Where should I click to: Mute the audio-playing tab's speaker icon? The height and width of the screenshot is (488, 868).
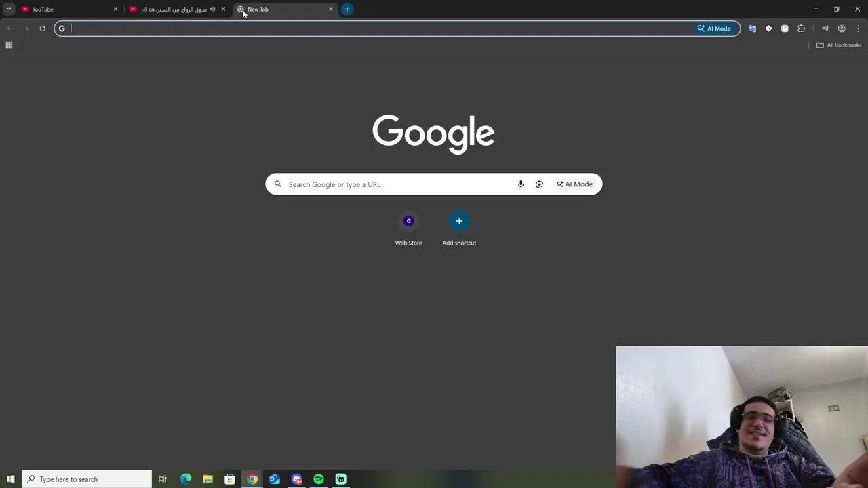(x=212, y=9)
